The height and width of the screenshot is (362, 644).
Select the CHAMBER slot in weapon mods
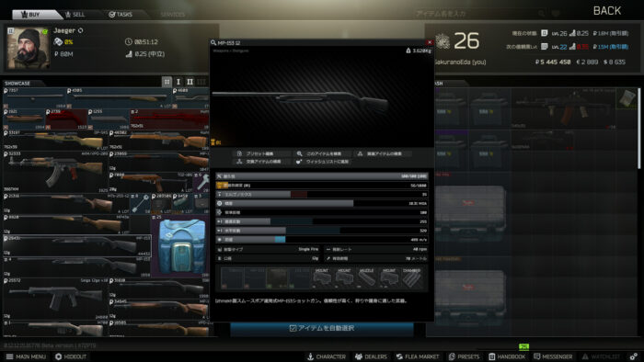(x=411, y=277)
